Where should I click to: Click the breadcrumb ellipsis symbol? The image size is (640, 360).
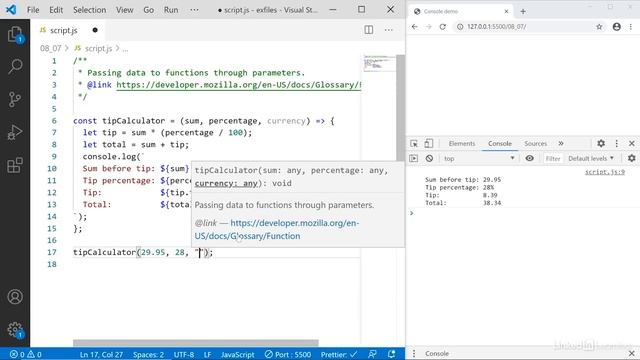pos(125,48)
